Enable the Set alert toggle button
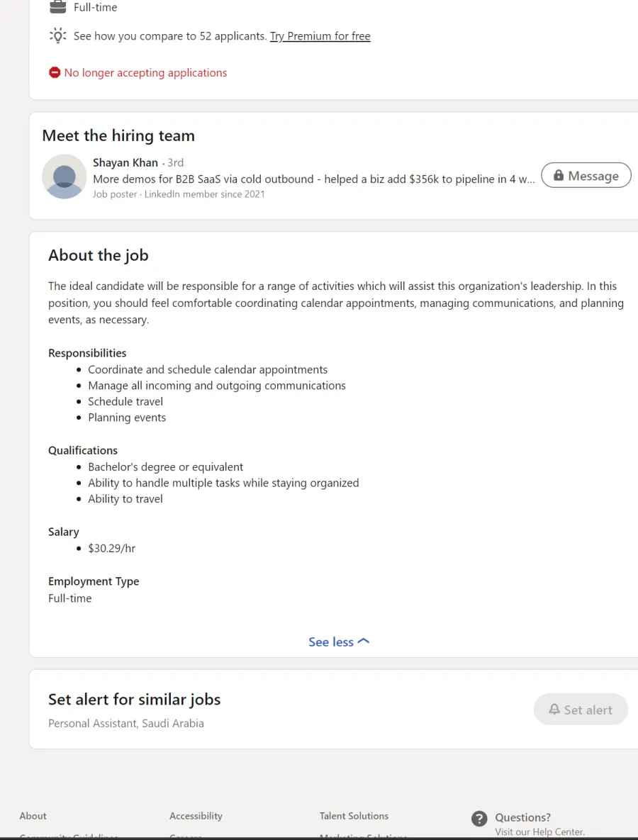This screenshot has width=638, height=840. (x=581, y=710)
